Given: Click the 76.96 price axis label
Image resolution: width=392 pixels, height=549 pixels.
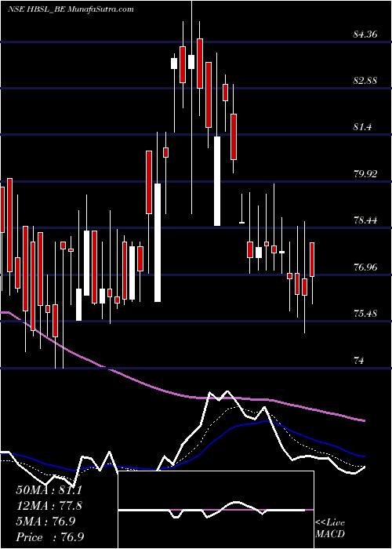Looking at the screenshot, I should click(365, 267).
